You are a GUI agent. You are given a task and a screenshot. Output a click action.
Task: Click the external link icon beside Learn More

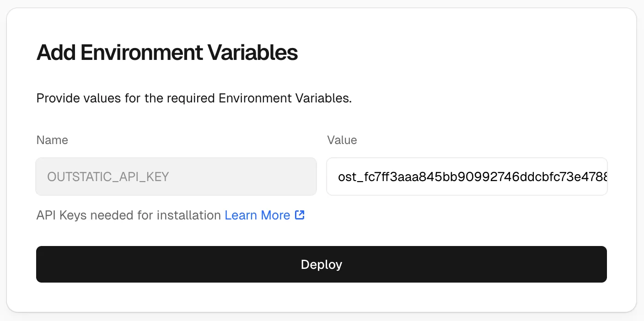coord(300,215)
